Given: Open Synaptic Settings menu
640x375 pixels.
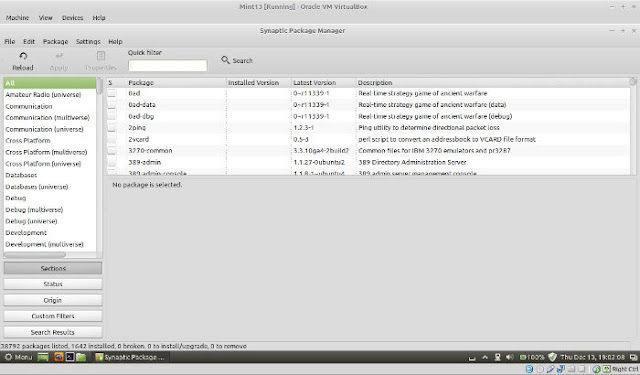Looking at the screenshot, I should point(88,42).
